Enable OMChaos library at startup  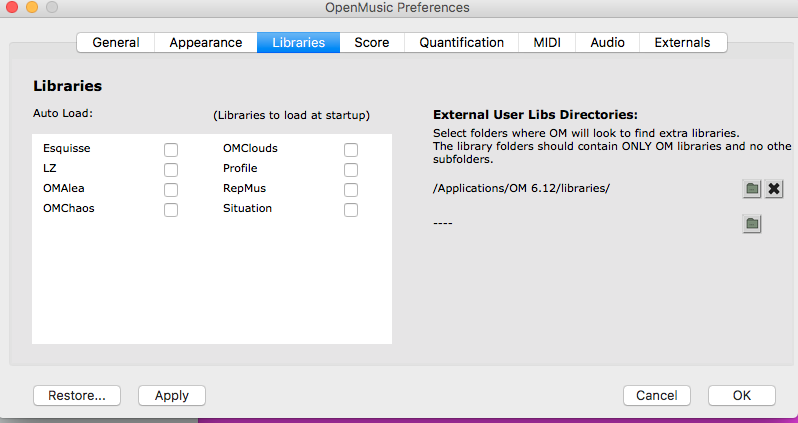[x=171, y=210]
